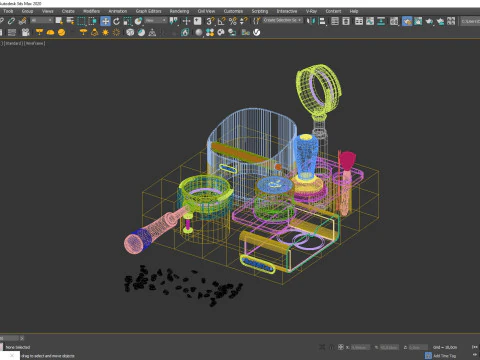The image size is (480, 360).
Task: Click the Edit Named Selection Sets icon
Action: point(256,21)
